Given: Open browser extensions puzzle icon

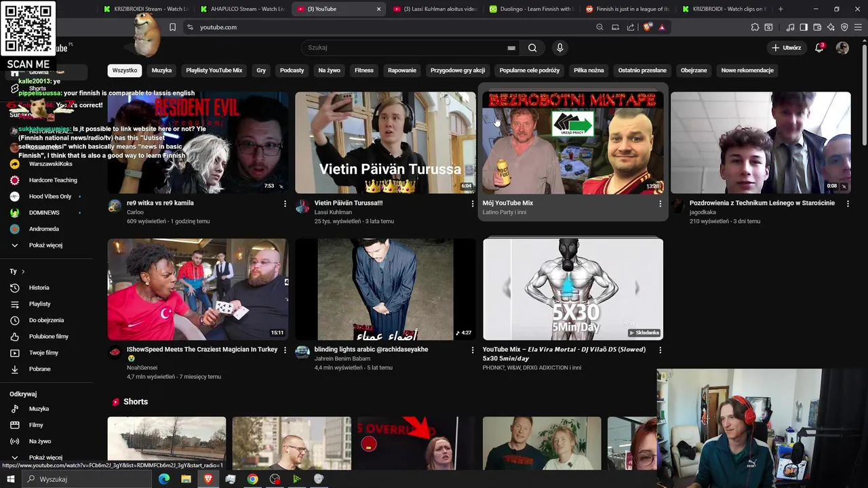Looking at the screenshot, I should pos(755,27).
